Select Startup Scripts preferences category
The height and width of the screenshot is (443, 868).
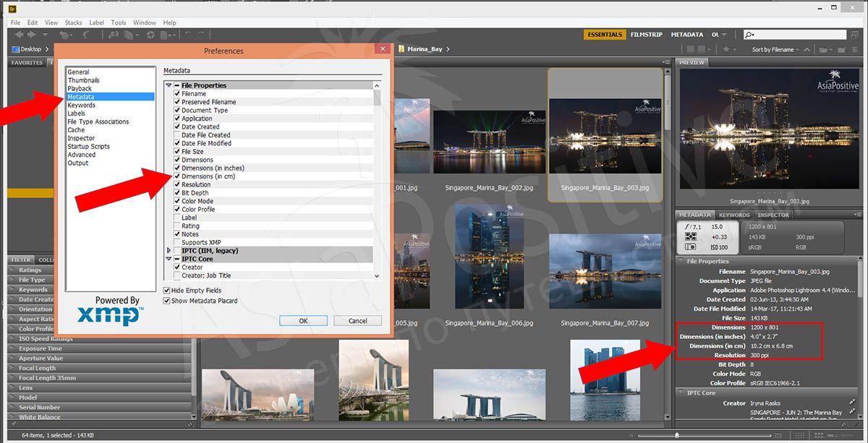[89, 146]
